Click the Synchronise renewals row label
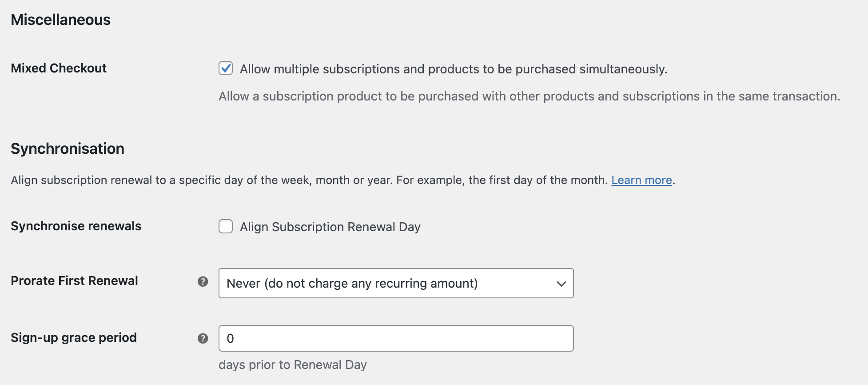 pyautogui.click(x=76, y=226)
